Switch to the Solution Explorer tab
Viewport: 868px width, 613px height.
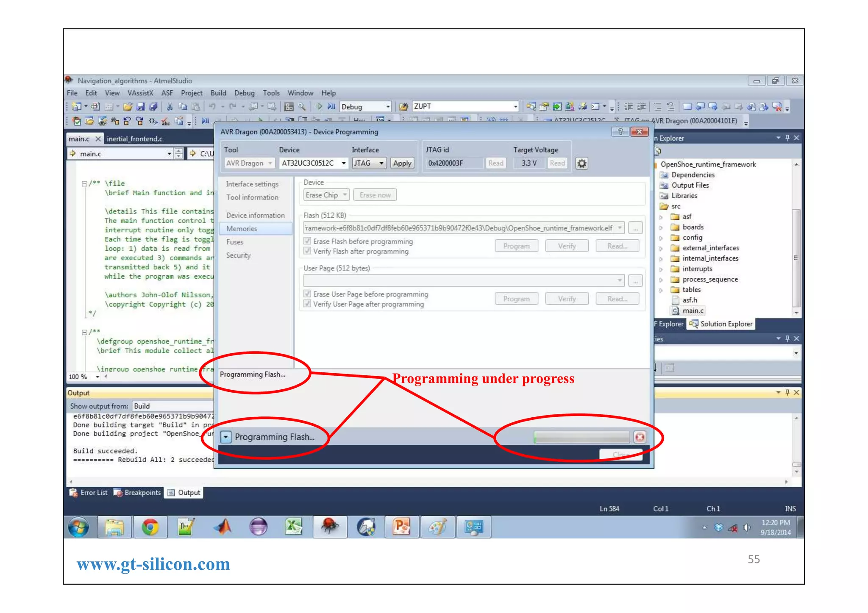pos(721,324)
